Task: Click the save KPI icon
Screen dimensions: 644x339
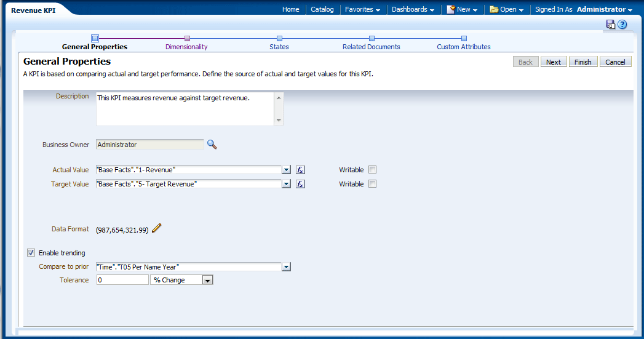Action: (x=610, y=25)
